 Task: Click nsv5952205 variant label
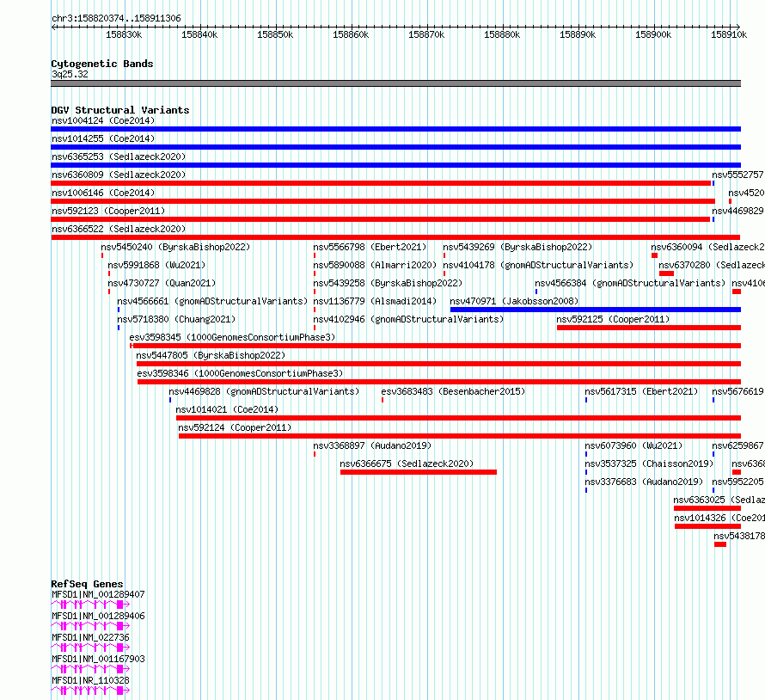[737, 482]
